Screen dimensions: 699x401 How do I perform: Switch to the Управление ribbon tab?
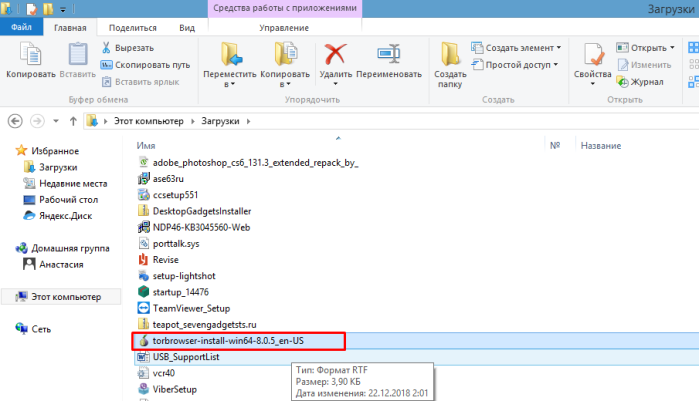pyautogui.click(x=284, y=28)
